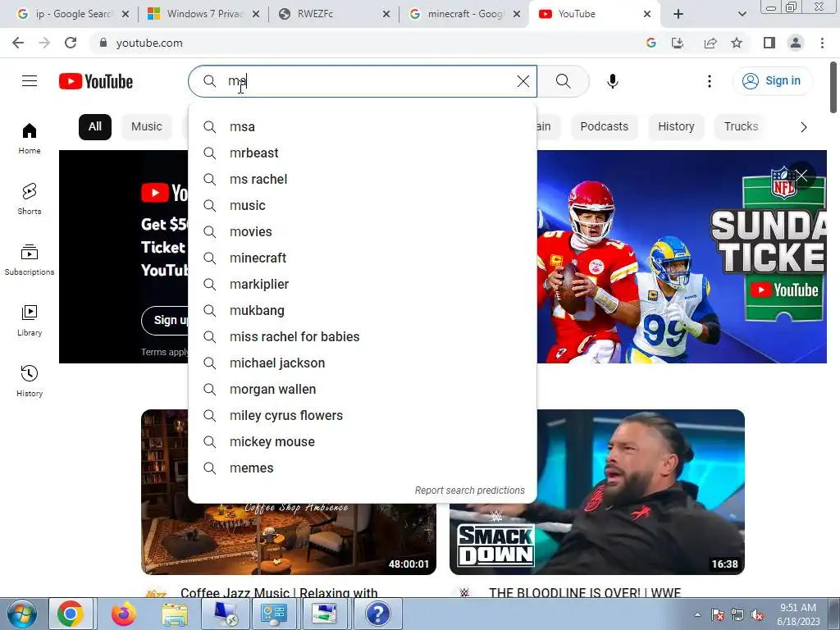Open the Chrome profile avatar
This screenshot has height=630, width=840.
pyautogui.click(x=796, y=43)
